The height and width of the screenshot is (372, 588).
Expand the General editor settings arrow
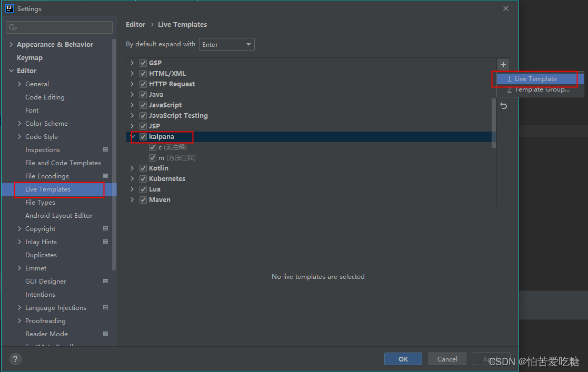[x=19, y=84]
